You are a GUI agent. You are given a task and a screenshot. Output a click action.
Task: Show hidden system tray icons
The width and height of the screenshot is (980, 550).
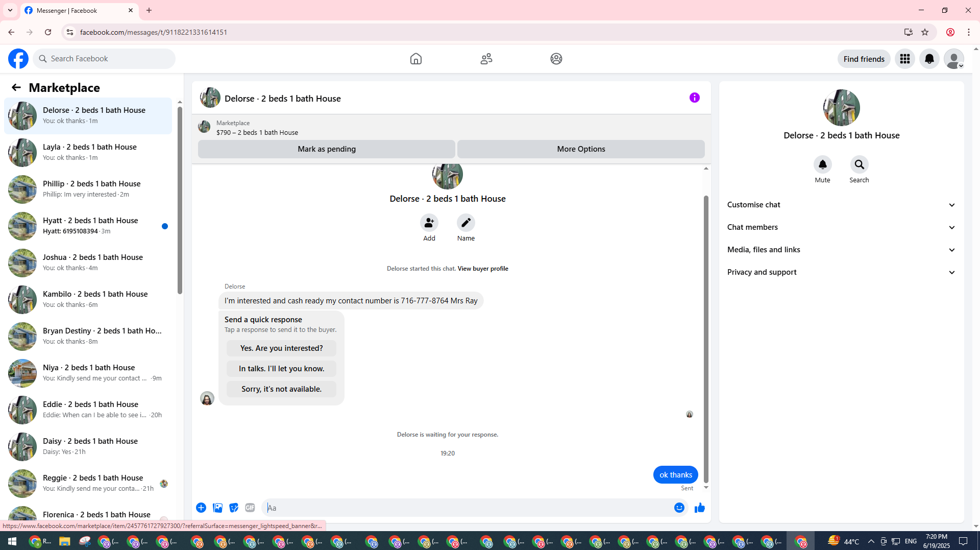[x=871, y=541]
